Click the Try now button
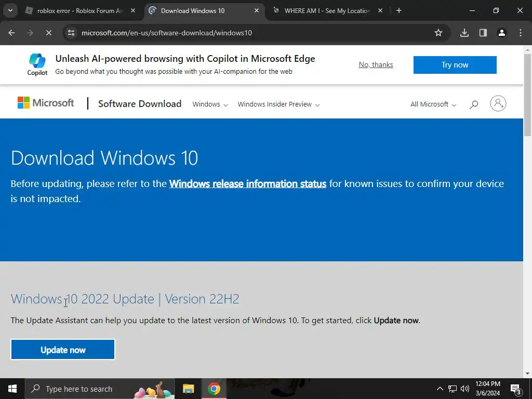This screenshot has height=399, width=532. 455,65
